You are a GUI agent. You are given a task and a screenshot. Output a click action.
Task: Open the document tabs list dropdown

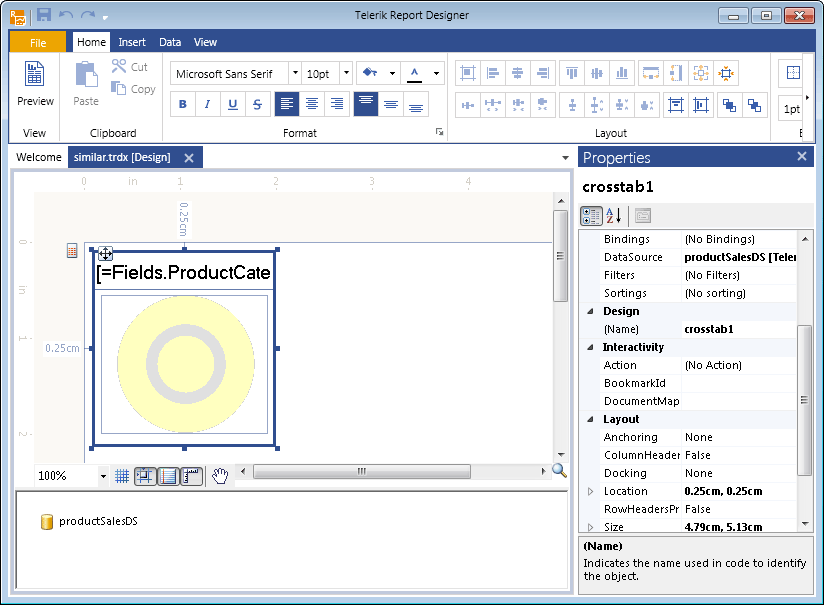pos(565,157)
